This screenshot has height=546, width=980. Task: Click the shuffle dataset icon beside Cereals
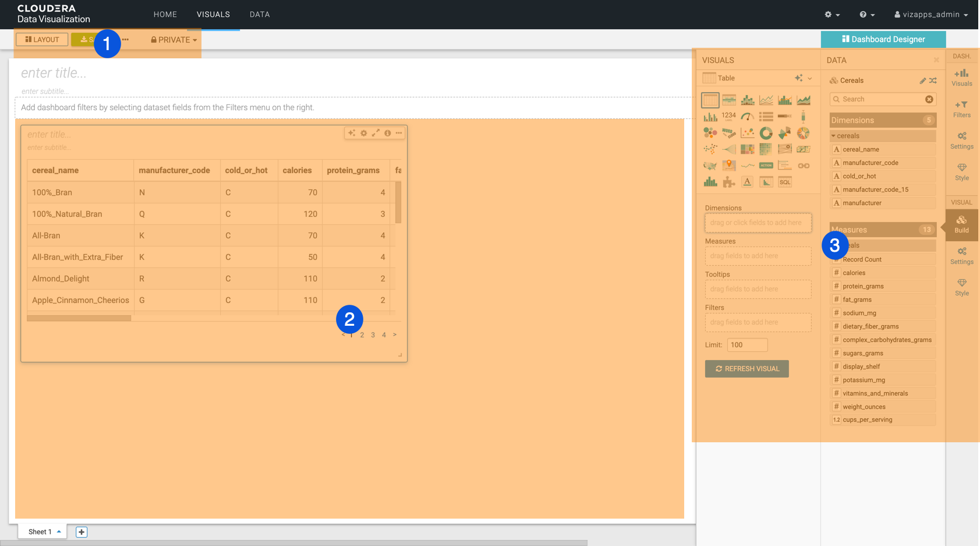point(933,80)
